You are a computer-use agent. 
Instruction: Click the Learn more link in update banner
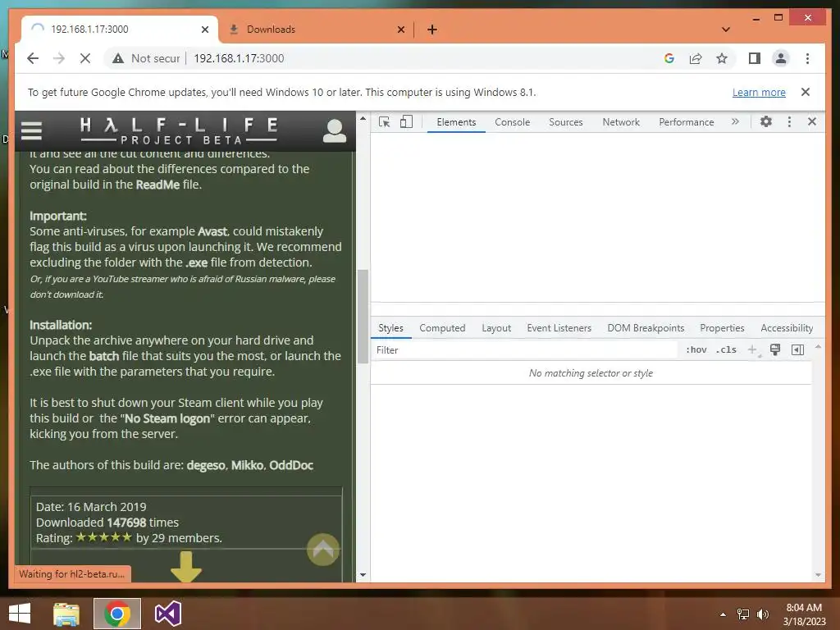coord(759,92)
